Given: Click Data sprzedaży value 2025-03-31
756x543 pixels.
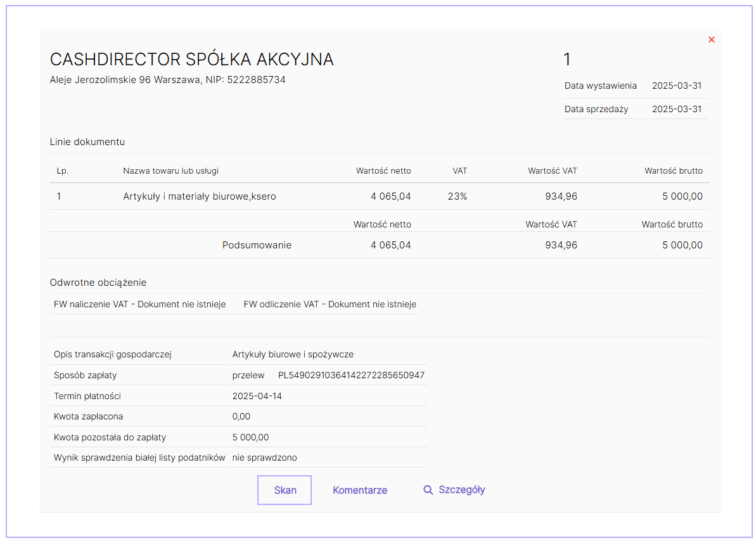Looking at the screenshot, I should coord(676,109).
